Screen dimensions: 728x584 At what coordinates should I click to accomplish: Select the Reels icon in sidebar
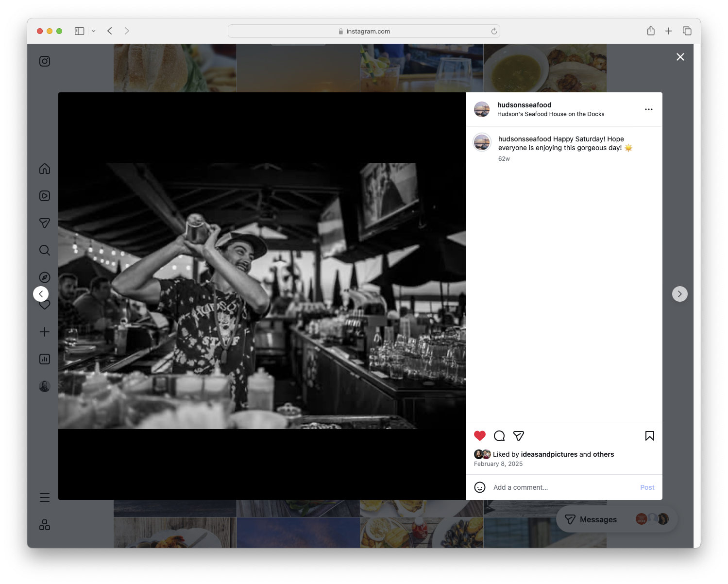[x=44, y=196]
